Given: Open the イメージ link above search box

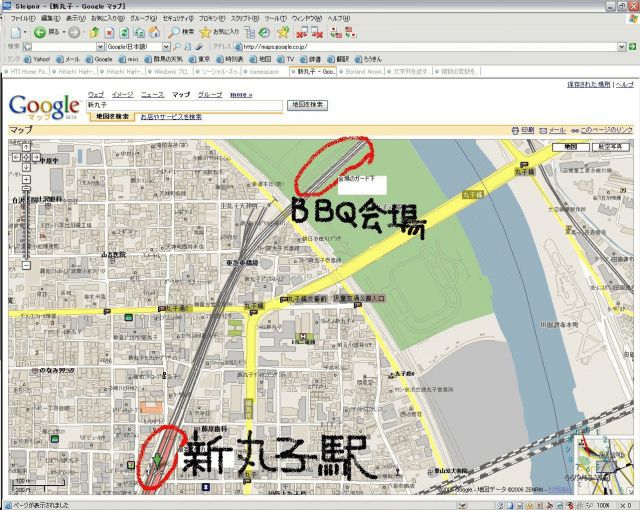Looking at the screenshot, I should [x=122, y=94].
